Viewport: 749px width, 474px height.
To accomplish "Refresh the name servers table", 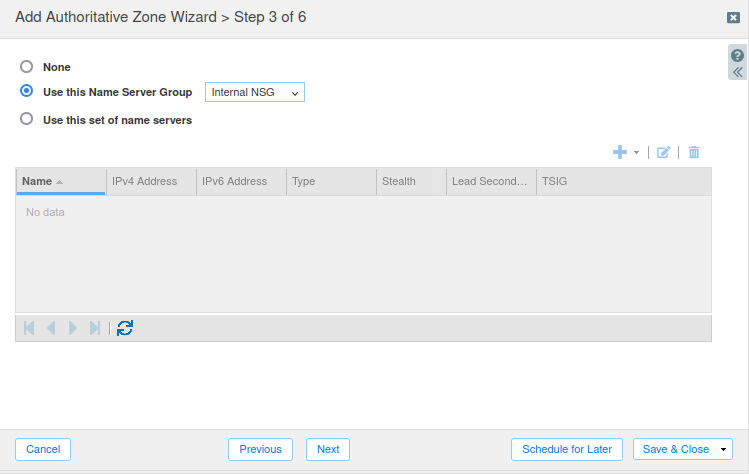I will tap(125, 328).
